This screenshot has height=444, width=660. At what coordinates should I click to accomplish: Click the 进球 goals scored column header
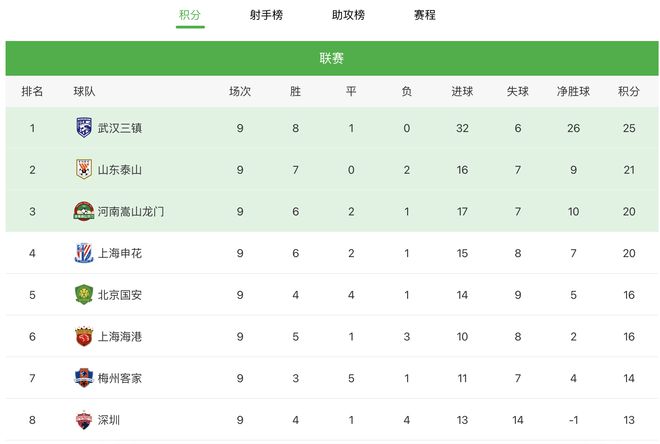click(x=462, y=91)
